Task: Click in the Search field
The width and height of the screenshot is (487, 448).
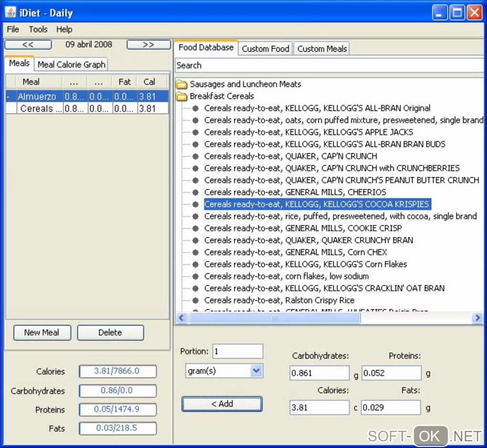Action: point(329,65)
